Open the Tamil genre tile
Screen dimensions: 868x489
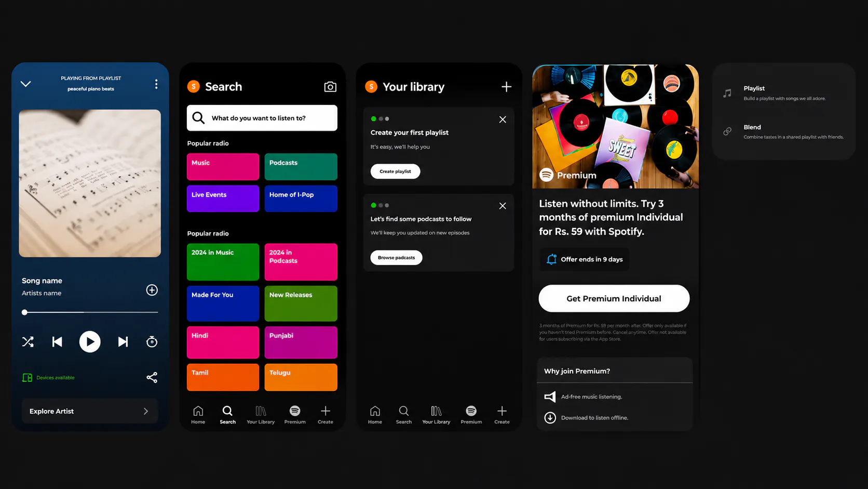point(223,377)
